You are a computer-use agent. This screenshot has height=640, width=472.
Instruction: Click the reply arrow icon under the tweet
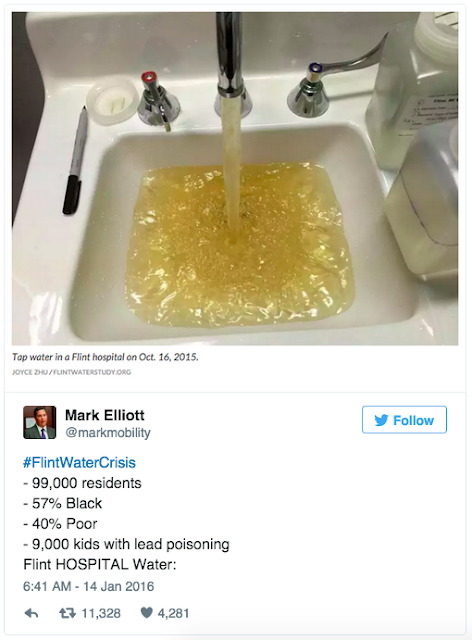[x=31, y=613]
